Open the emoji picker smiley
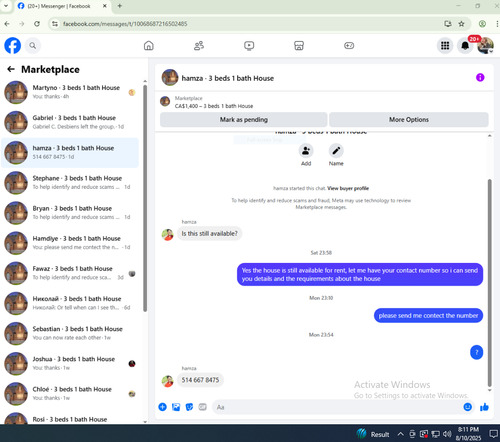The width and height of the screenshot is (500, 442). point(468,407)
